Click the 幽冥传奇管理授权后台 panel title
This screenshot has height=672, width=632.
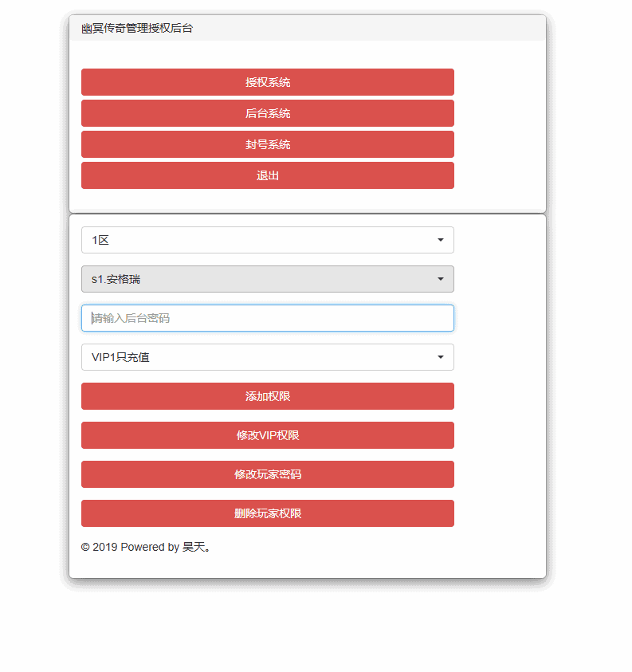137,28
